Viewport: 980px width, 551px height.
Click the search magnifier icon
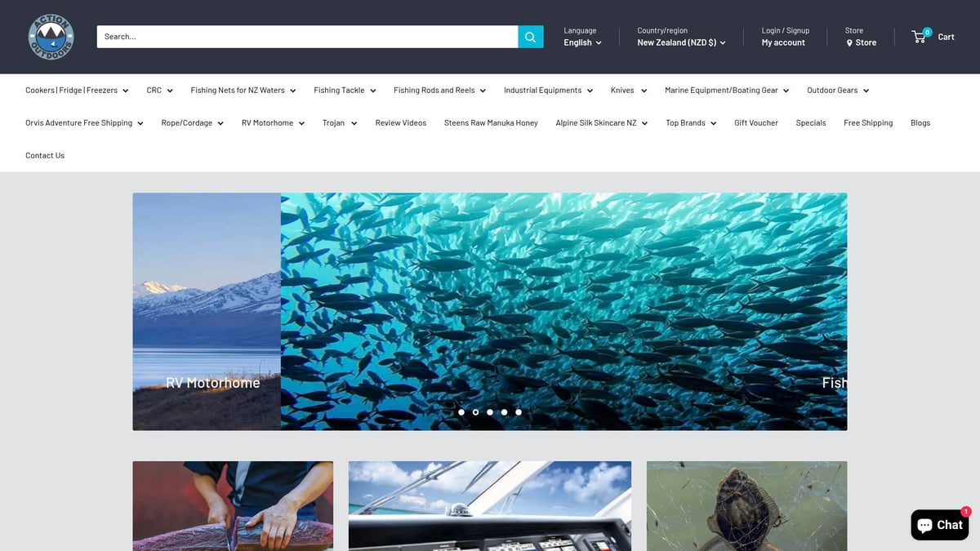(529, 36)
